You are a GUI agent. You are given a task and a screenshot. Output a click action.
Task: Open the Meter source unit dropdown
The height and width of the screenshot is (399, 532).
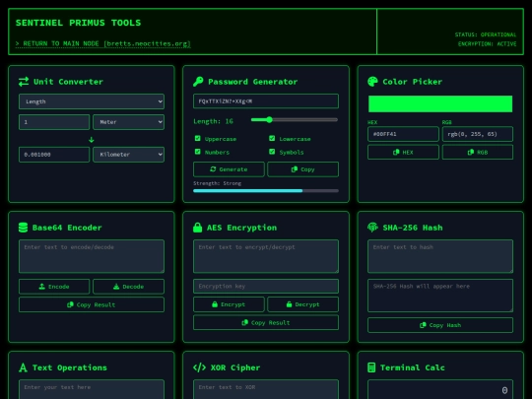(129, 122)
